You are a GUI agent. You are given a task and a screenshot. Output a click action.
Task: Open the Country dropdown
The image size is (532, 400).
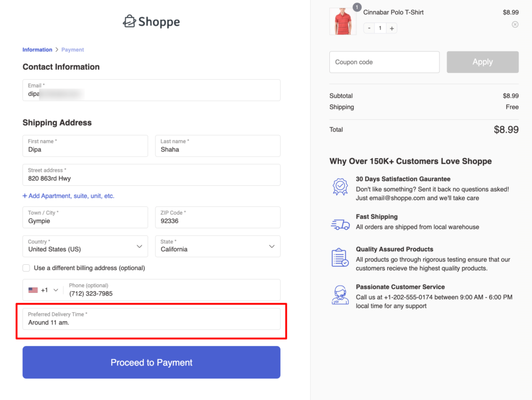pyautogui.click(x=85, y=246)
